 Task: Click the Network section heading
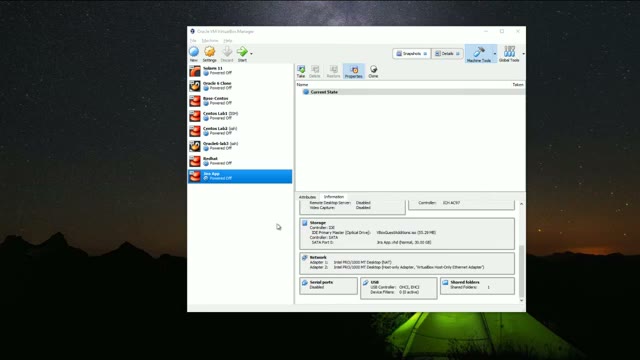(x=318, y=258)
